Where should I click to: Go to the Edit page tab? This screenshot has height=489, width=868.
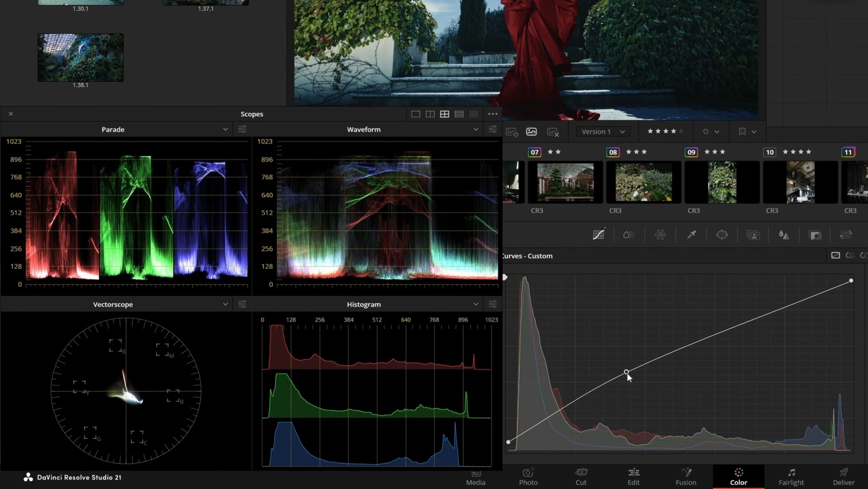633,477
